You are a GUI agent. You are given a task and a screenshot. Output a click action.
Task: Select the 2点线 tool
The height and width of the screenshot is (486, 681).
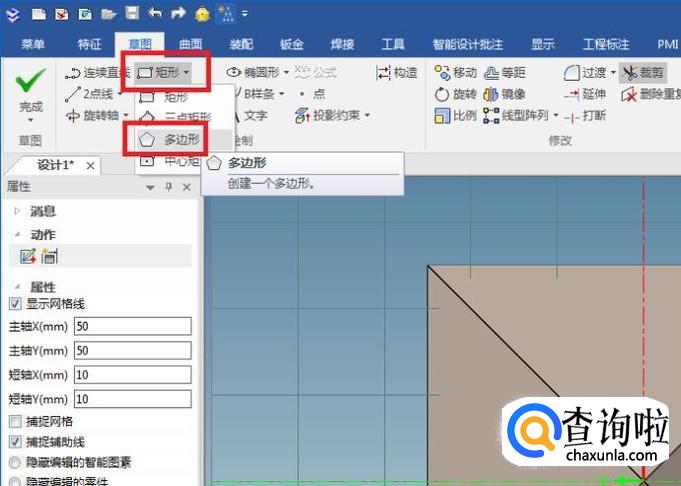[89, 94]
